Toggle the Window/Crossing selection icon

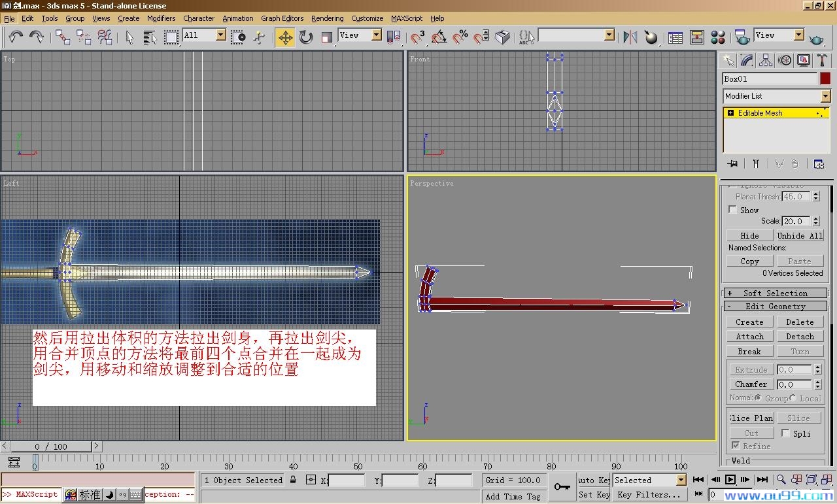239,37
